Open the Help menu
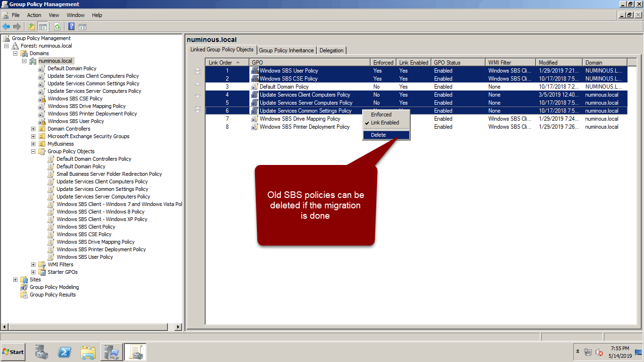The image size is (644, 362). click(97, 15)
